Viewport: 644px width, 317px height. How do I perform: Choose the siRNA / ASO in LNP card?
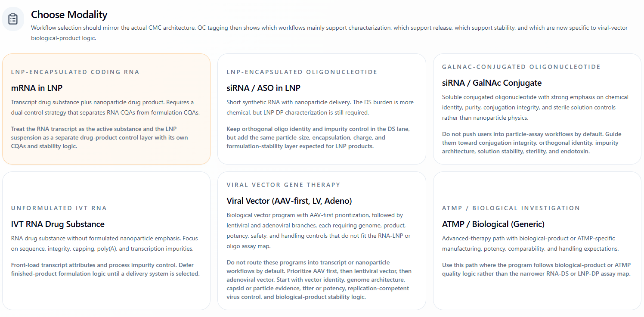click(x=322, y=109)
